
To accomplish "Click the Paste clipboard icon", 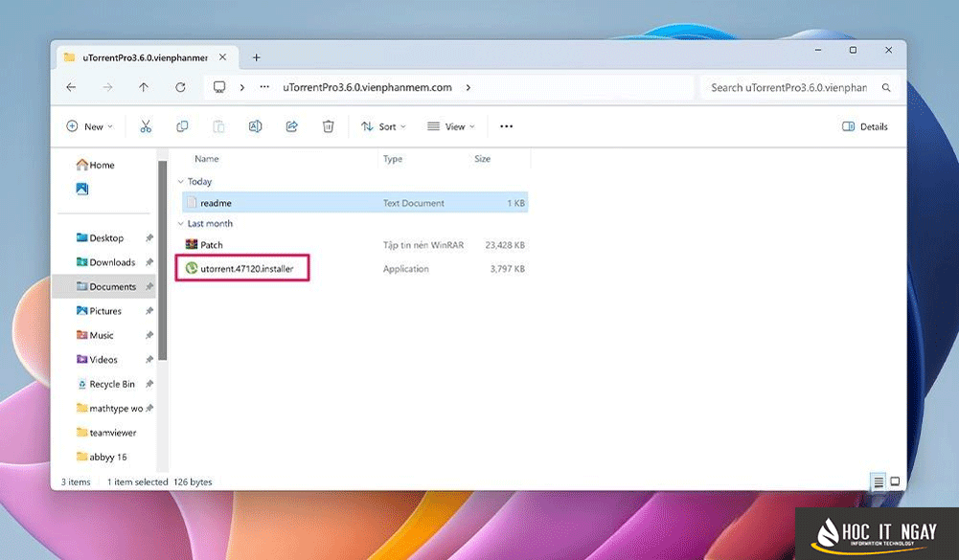I will click(x=218, y=126).
